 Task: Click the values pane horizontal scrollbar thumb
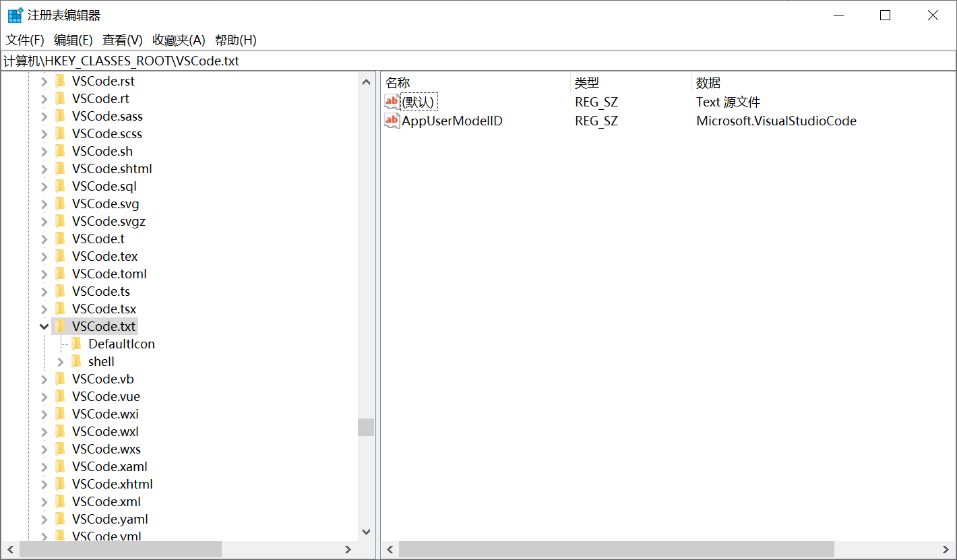click(617, 549)
